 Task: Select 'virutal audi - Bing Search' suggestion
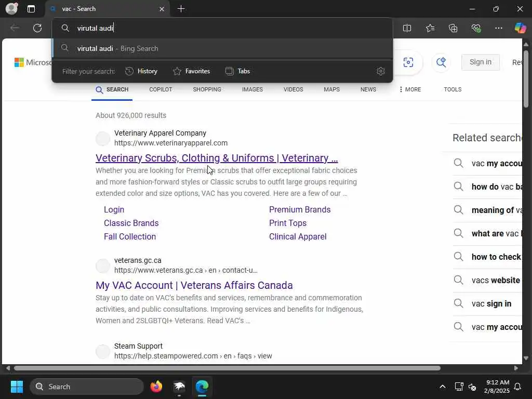click(x=222, y=48)
